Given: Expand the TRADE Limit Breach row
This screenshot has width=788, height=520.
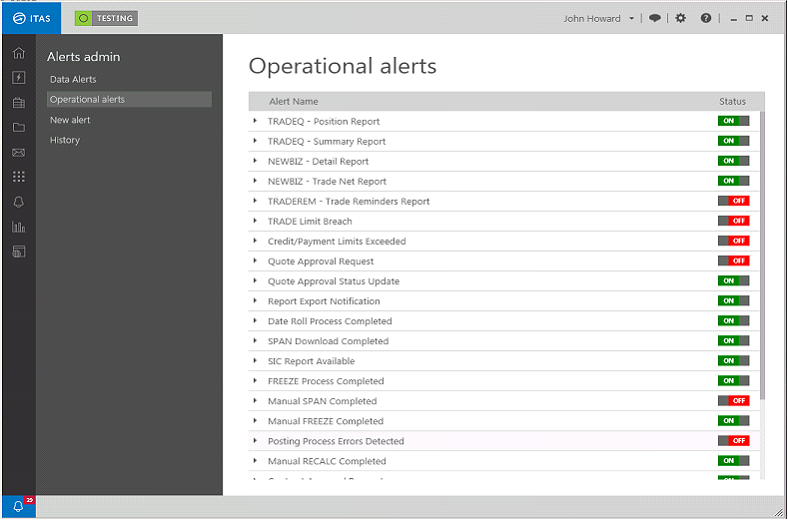Looking at the screenshot, I should click(x=255, y=221).
